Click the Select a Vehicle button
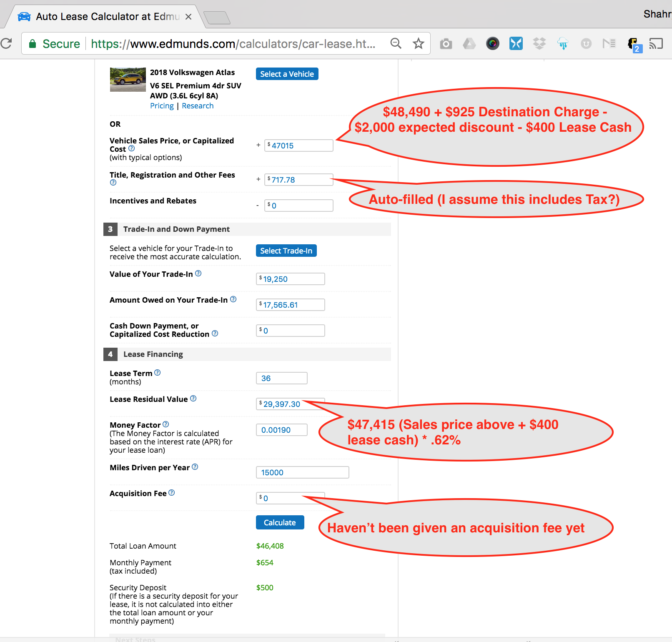 (287, 74)
